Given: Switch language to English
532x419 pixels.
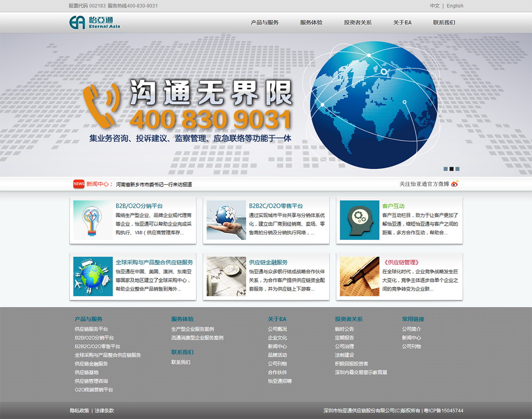Looking at the screenshot, I should coord(455,6).
